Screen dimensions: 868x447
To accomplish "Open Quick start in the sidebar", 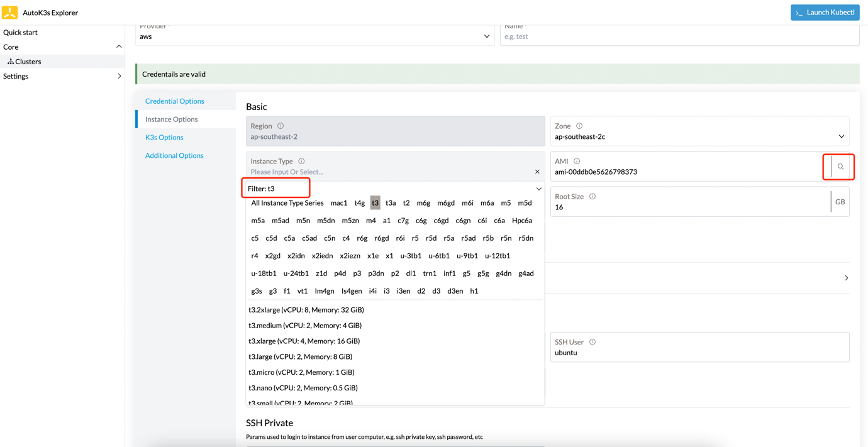I will pos(20,32).
